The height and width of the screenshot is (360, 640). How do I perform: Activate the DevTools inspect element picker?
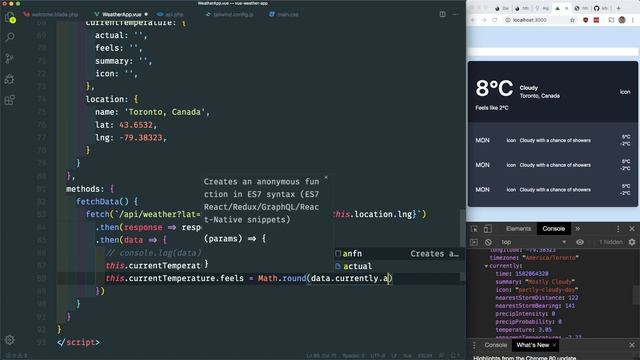(474, 229)
